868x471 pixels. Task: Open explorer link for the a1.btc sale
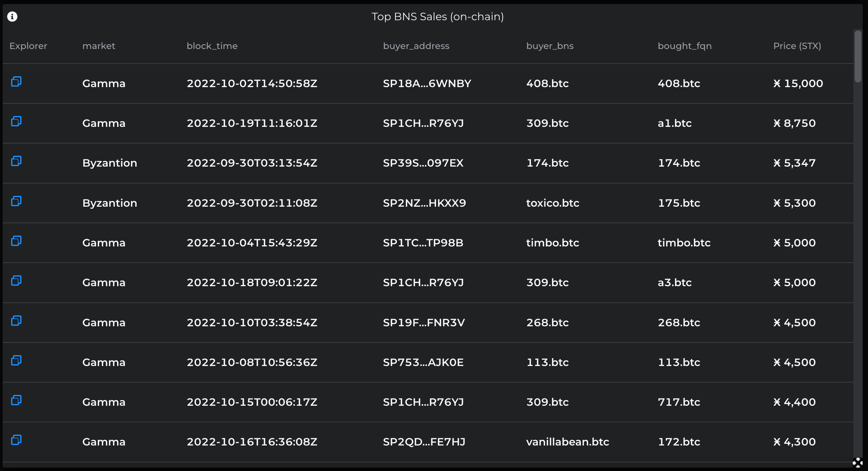click(16, 121)
